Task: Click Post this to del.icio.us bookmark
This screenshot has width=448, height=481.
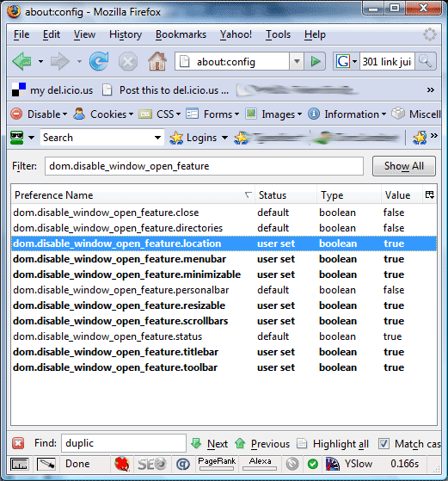Action: click(166, 90)
